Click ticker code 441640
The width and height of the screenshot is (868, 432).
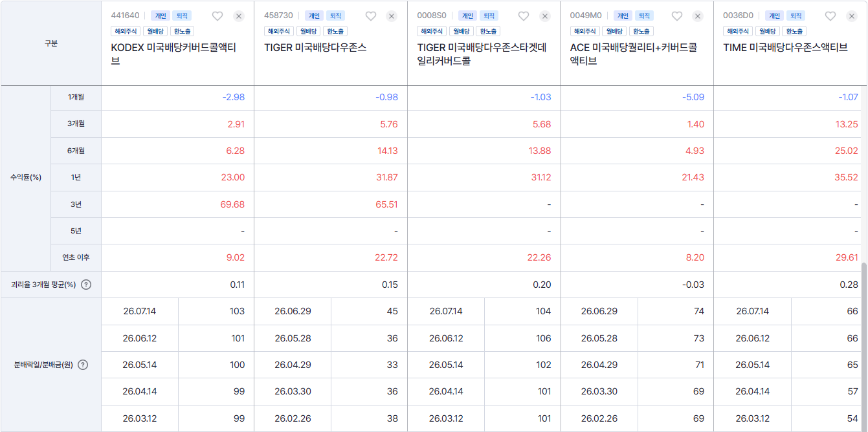(x=125, y=16)
